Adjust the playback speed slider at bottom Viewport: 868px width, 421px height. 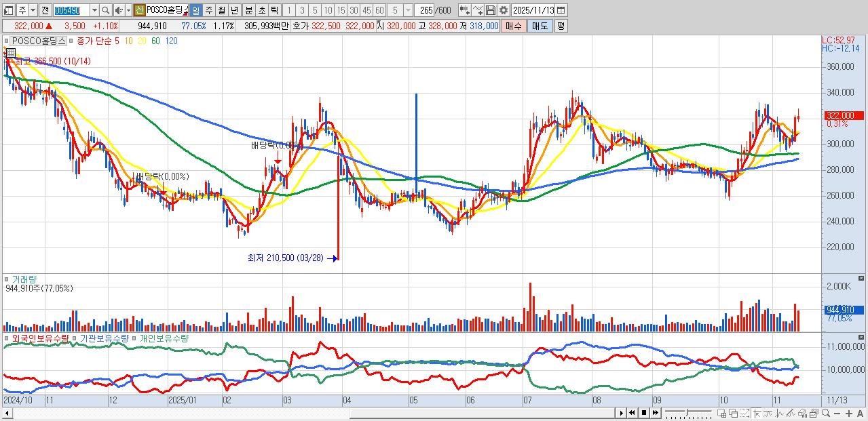(687, 413)
